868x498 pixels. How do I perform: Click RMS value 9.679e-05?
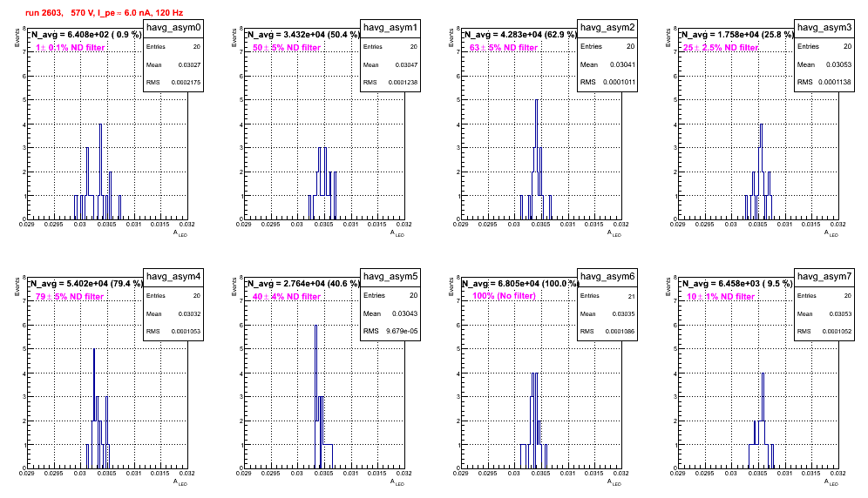click(403, 332)
